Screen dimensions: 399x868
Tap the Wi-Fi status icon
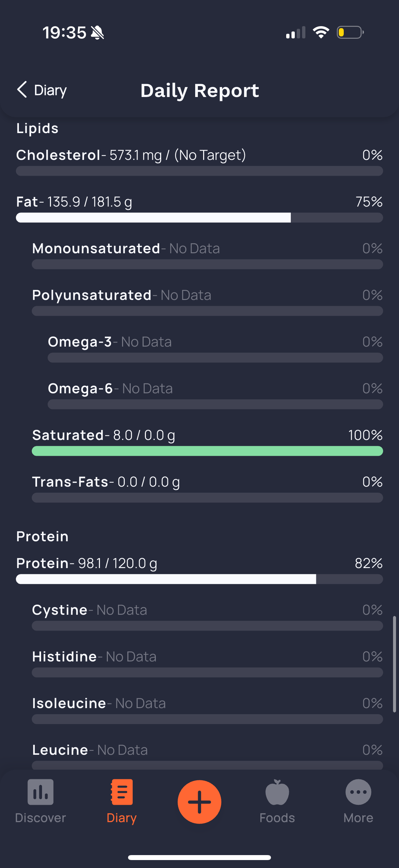[x=321, y=32]
